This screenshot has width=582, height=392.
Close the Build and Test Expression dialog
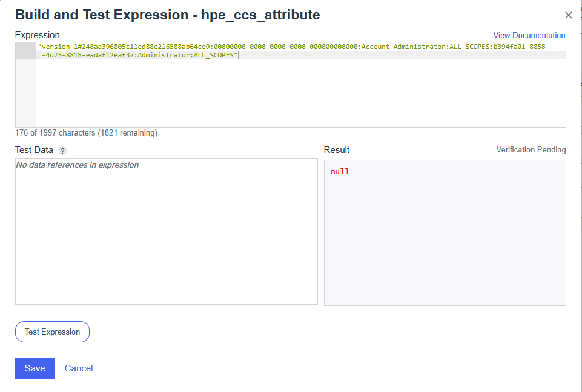pos(568,16)
